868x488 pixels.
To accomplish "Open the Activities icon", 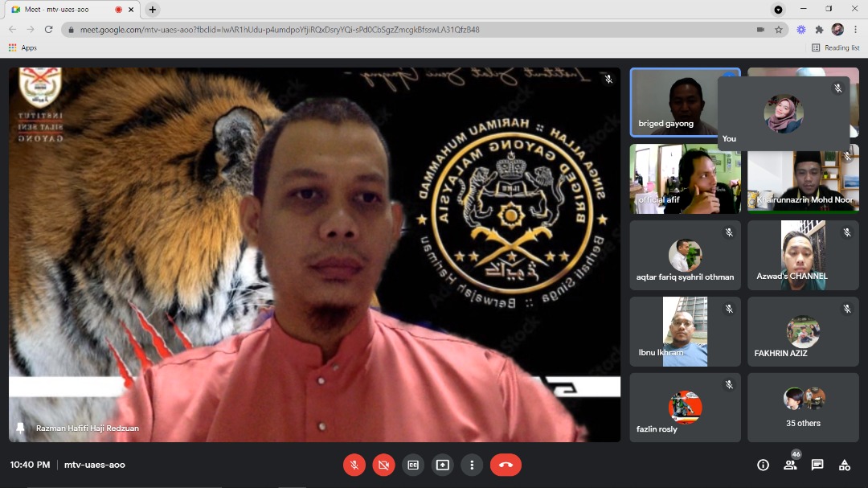I will point(844,465).
